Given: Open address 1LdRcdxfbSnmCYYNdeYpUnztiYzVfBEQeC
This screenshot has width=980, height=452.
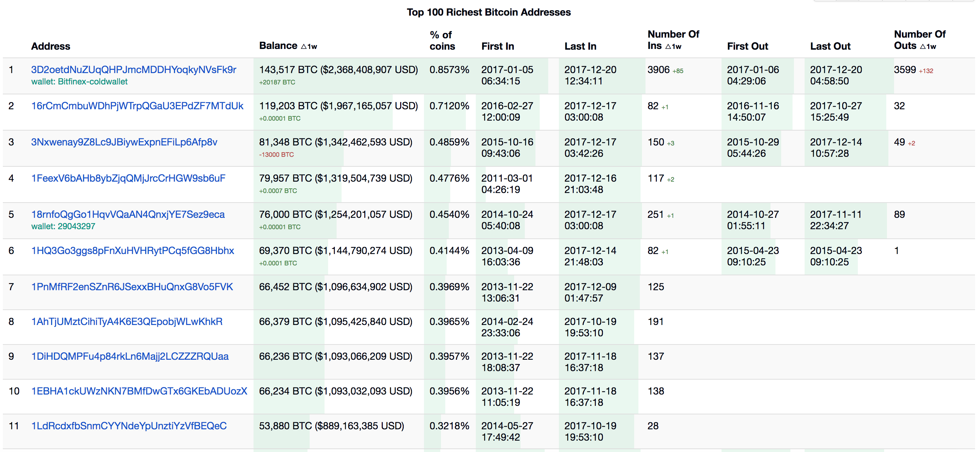Looking at the screenshot, I should [129, 425].
